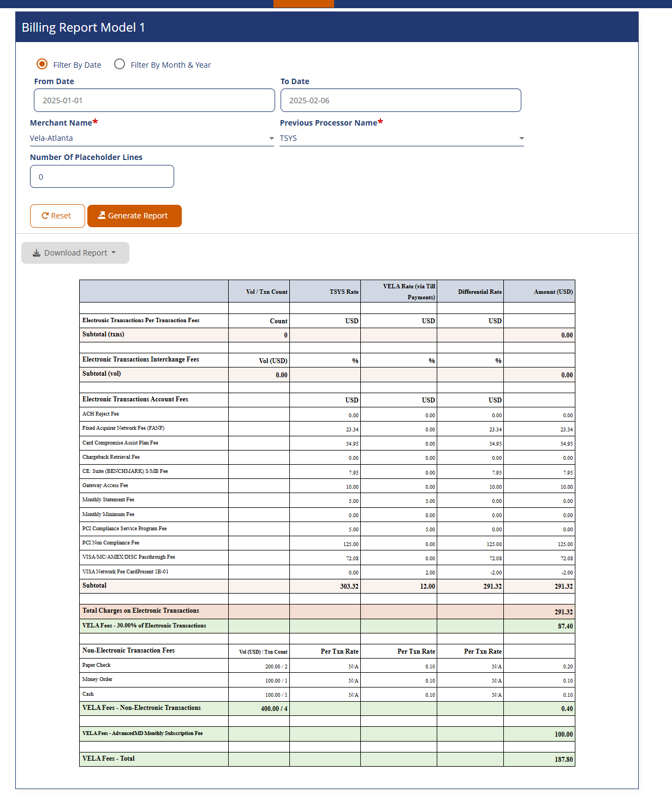672x800 pixels.
Task: Enable the Filter By Month & Year circle
Action: (119, 64)
